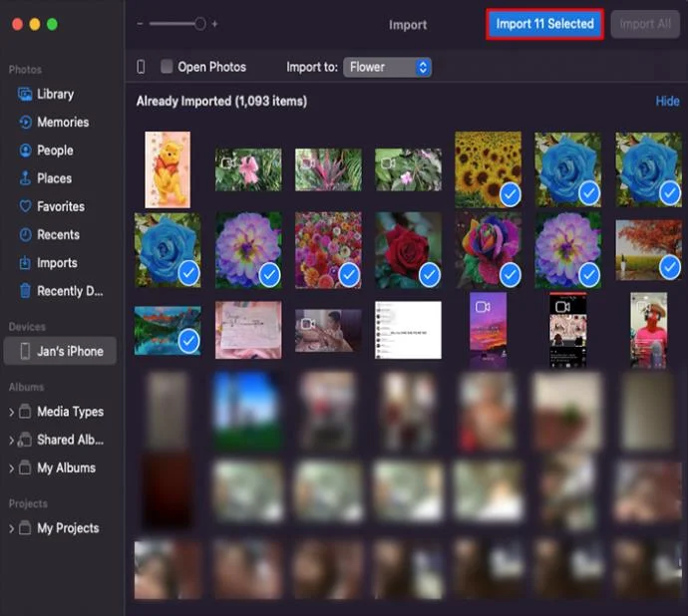
Task: Select Imports in the sidebar
Action: point(57,263)
